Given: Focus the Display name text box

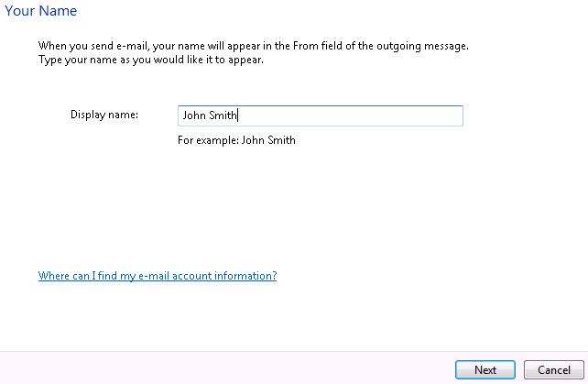Looking at the screenshot, I should 321,115.
